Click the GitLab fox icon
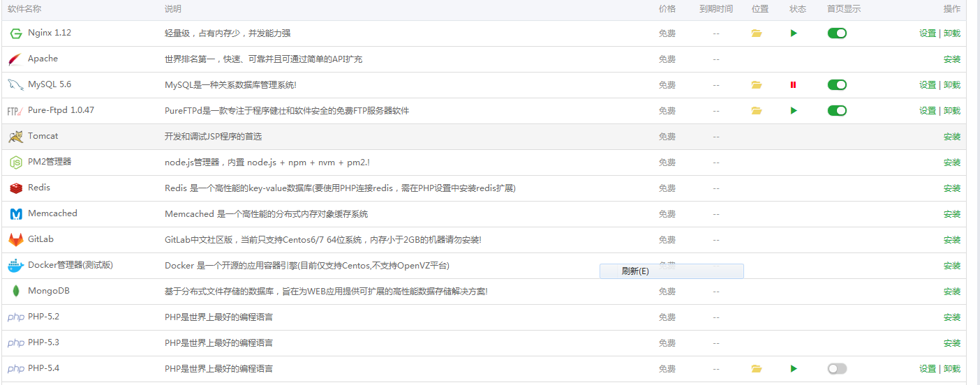This screenshot has height=385, width=980. point(15,240)
